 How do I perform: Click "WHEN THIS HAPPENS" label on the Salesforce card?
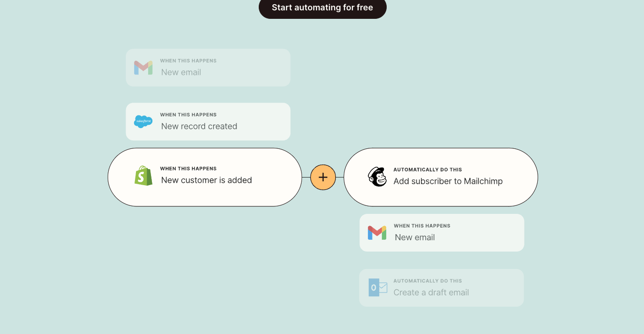point(188,114)
